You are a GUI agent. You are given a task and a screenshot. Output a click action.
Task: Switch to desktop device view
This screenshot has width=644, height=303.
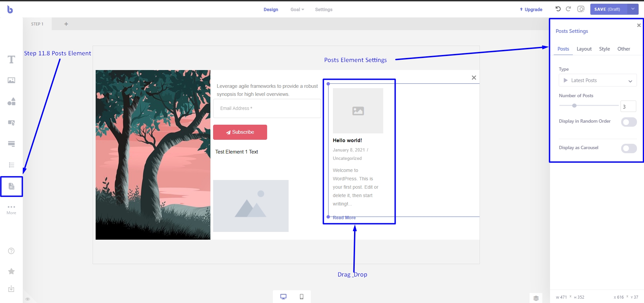(284, 297)
